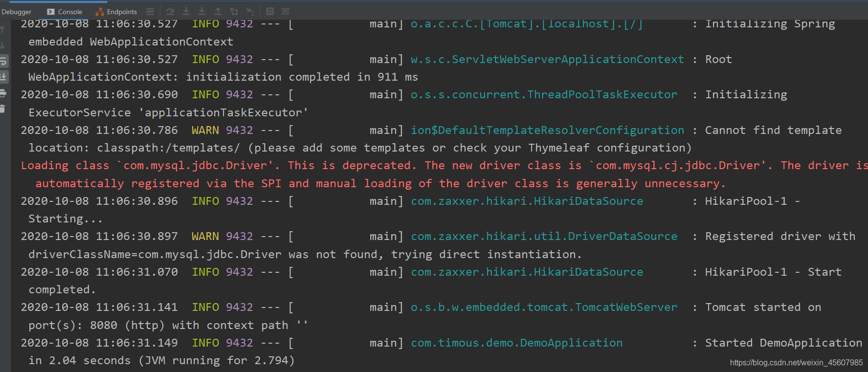Click the Drop Frame icon
Viewport: 868px width, 372px height.
234,11
